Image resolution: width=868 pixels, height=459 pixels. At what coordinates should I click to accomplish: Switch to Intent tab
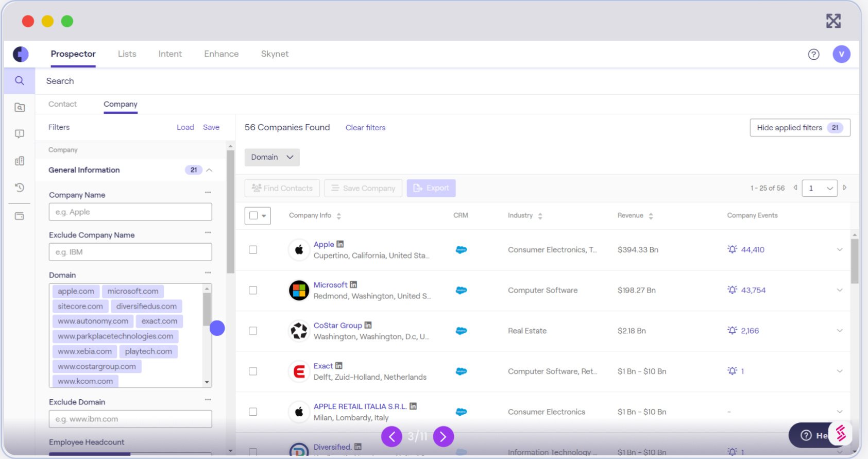point(170,54)
